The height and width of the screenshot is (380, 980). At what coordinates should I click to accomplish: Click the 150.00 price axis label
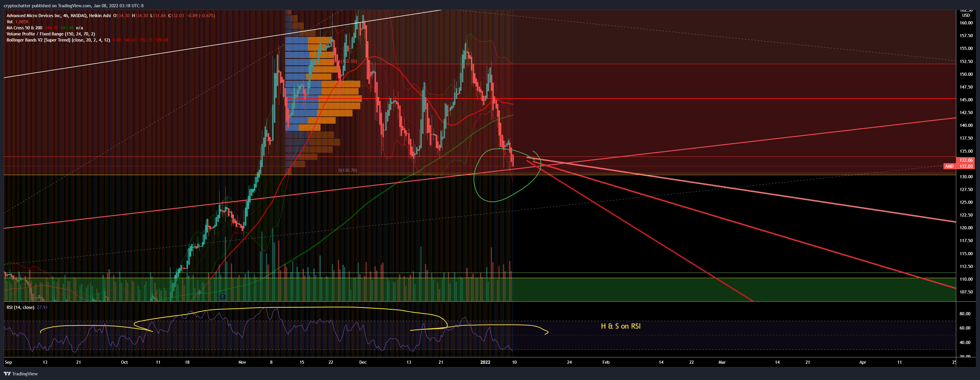[x=966, y=74]
